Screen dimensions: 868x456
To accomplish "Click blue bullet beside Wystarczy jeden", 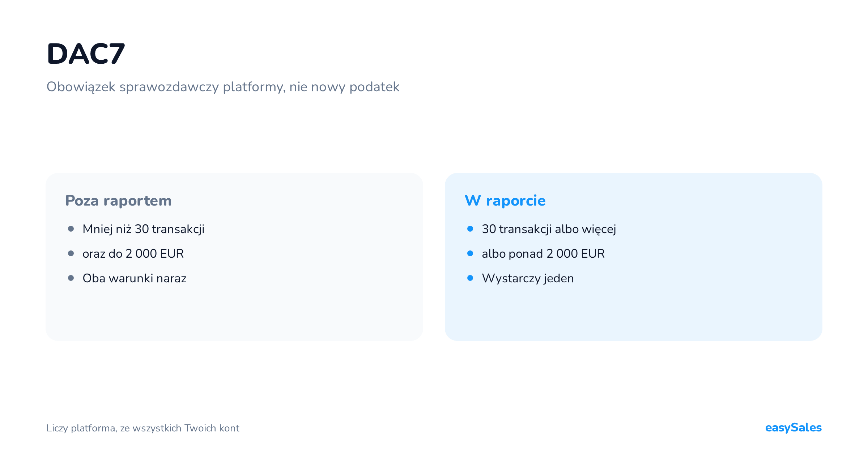I will 470,278.
